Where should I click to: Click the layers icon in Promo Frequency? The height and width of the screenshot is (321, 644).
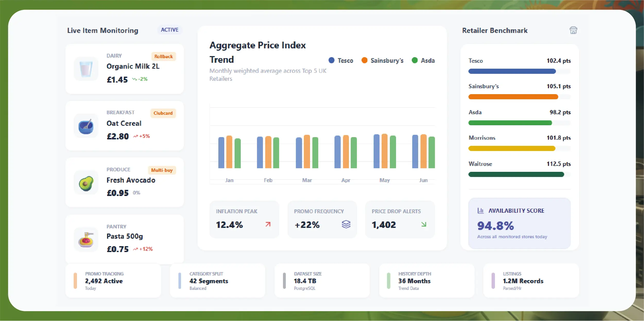click(x=346, y=224)
